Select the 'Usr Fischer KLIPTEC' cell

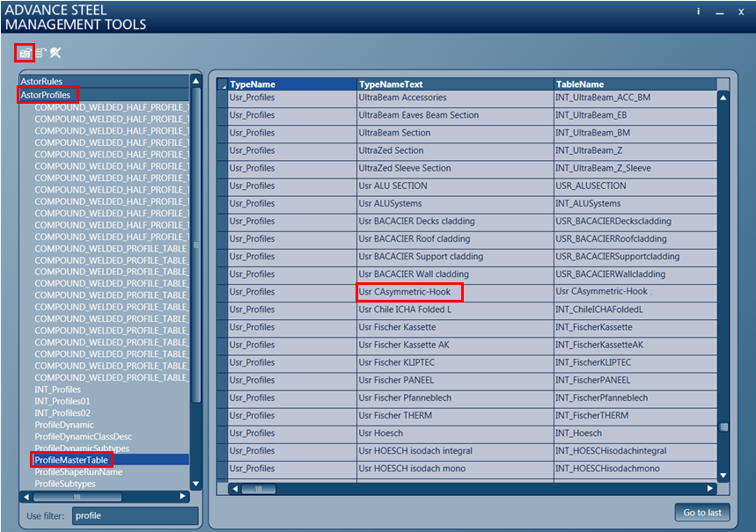point(455,362)
